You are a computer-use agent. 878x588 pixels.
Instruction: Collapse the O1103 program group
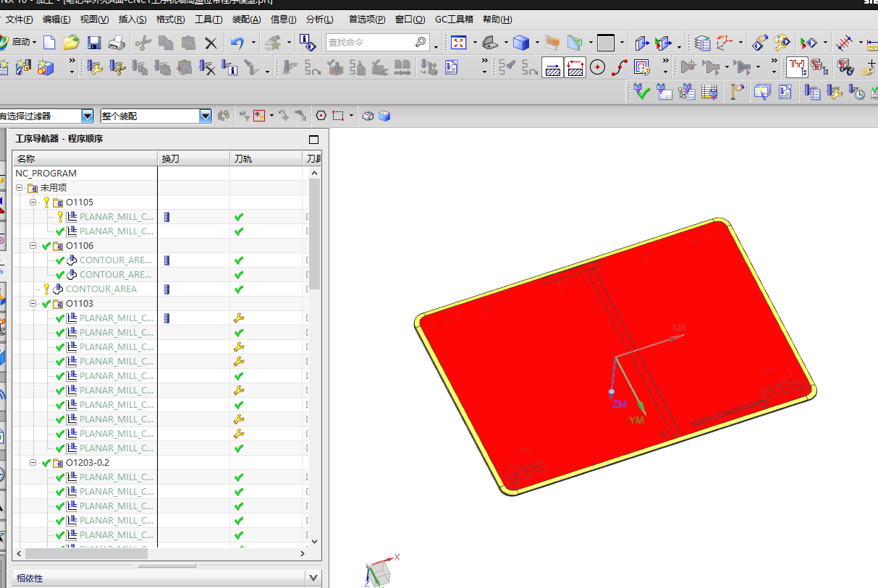coord(33,304)
